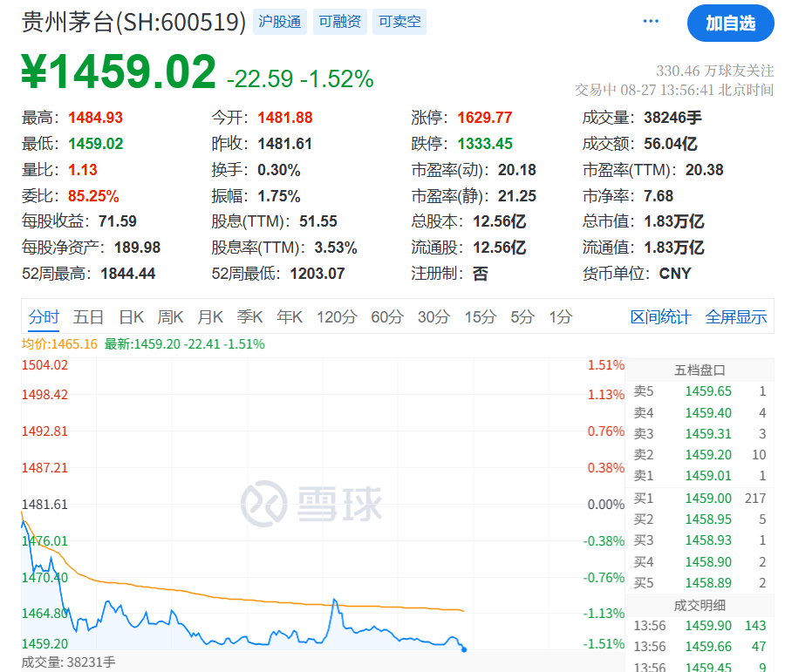Select the 季K chart tab

click(x=249, y=316)
